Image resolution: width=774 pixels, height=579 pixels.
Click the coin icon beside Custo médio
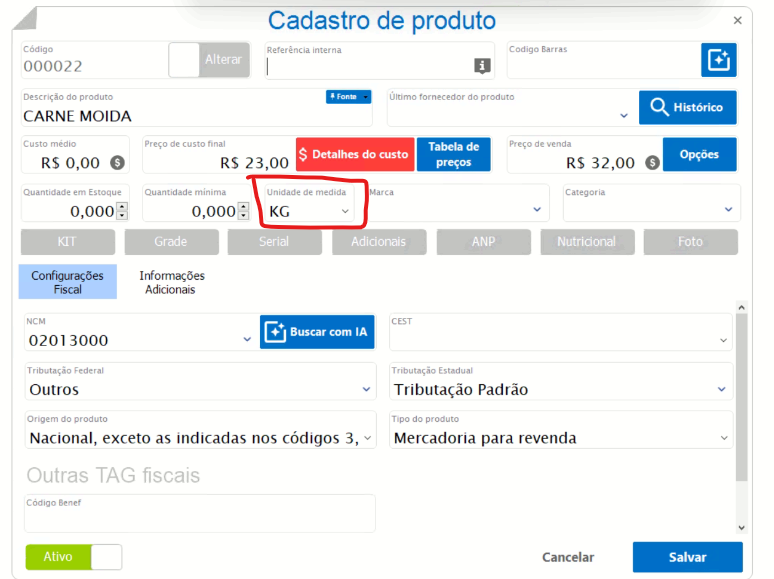pyautogui.click(x=117, y=162)
